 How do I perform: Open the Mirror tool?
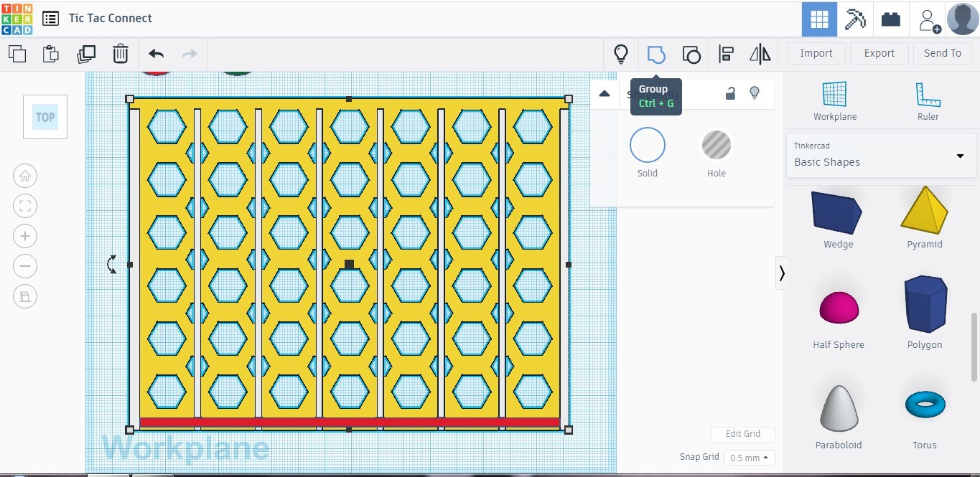(760, 54)
